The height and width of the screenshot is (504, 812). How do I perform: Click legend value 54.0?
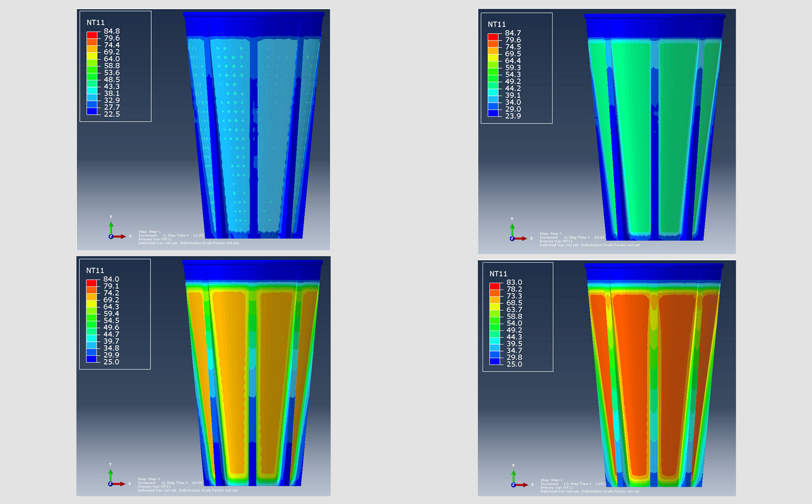pos(515,323)
